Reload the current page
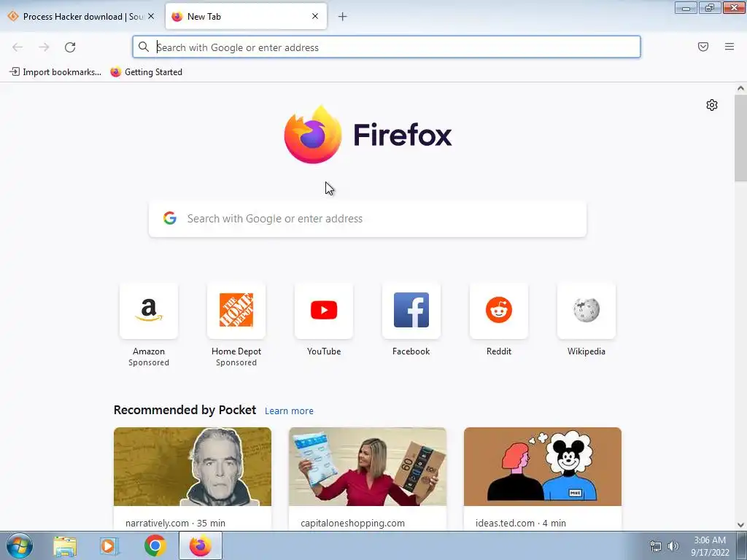Image resolution: width=747 pixels, height=560 pixels. (70, 47)
